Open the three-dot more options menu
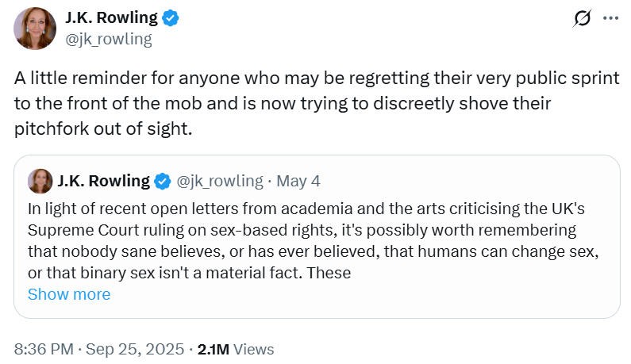The image size is (631, 364). pyautogui.click(x=610, y=19)
